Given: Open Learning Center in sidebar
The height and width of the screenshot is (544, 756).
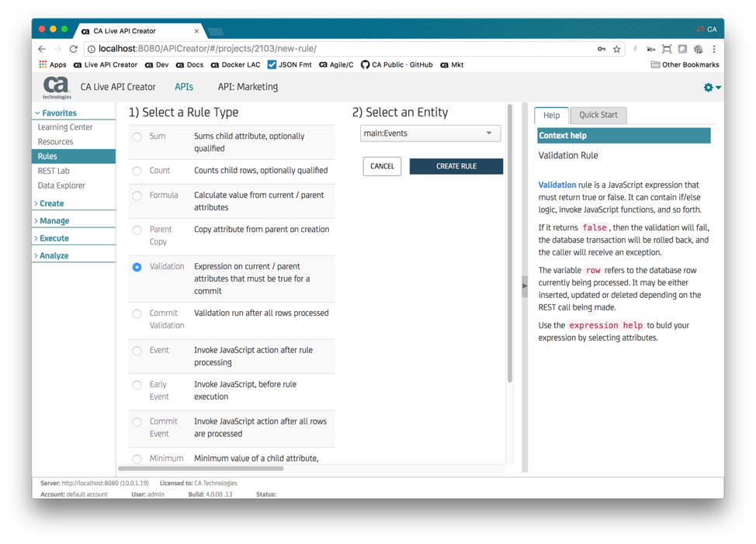Looking at the screenshot, I should (x=65, y=127).
